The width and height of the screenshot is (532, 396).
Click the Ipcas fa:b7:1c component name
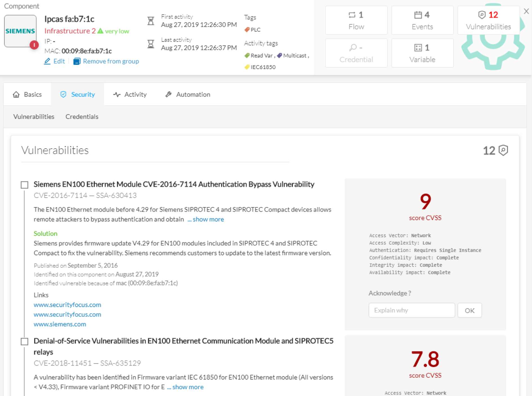(69, 19)
